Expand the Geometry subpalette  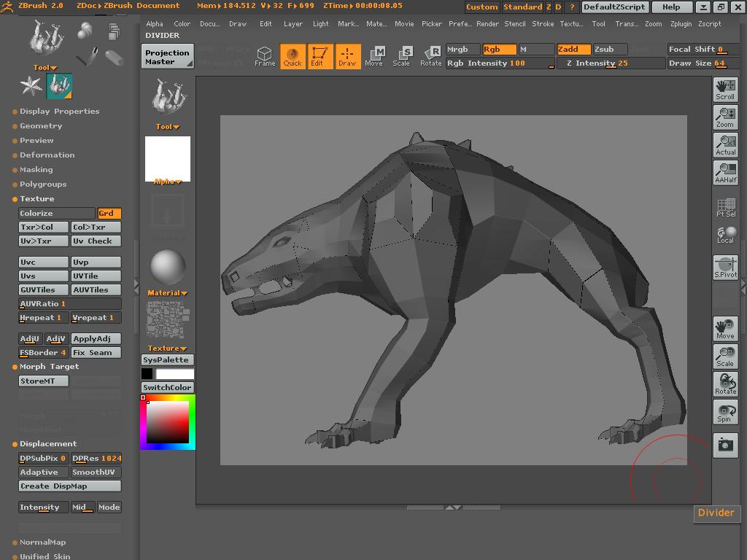click(x=41, y=126)
